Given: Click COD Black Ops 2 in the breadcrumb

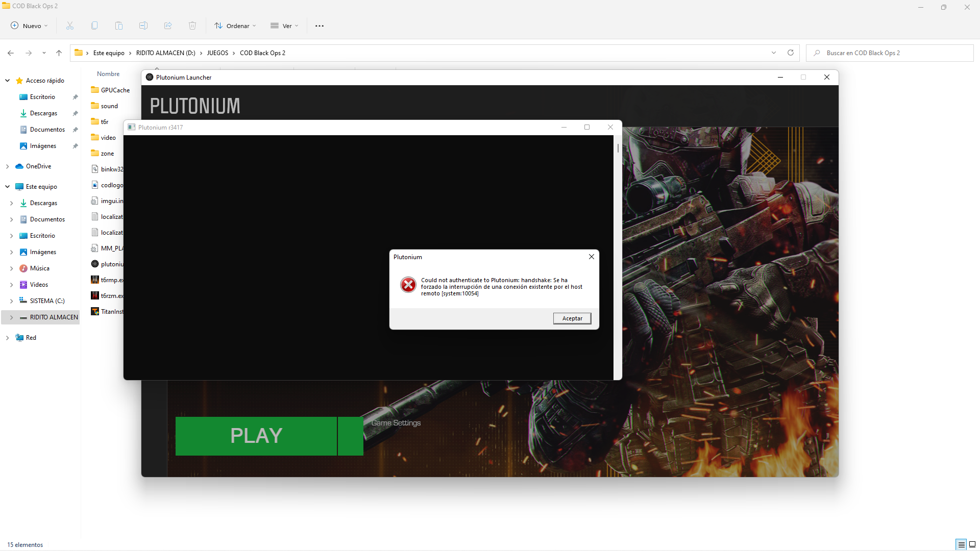Looking at the screenshot, I should click(x=262, y=53).
